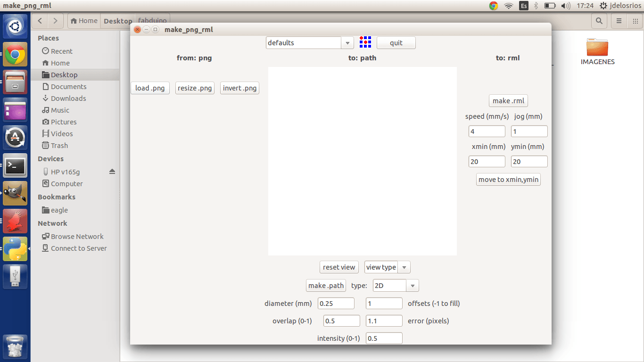
Task: Click the jog (mm) input field
Action: click(x=529, y=131)
